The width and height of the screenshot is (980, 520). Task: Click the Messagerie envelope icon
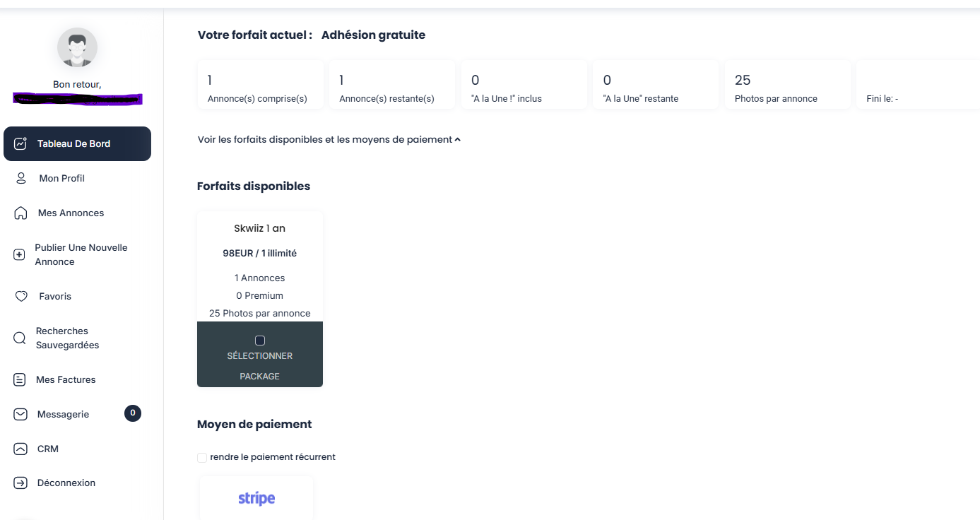point(20,415)
